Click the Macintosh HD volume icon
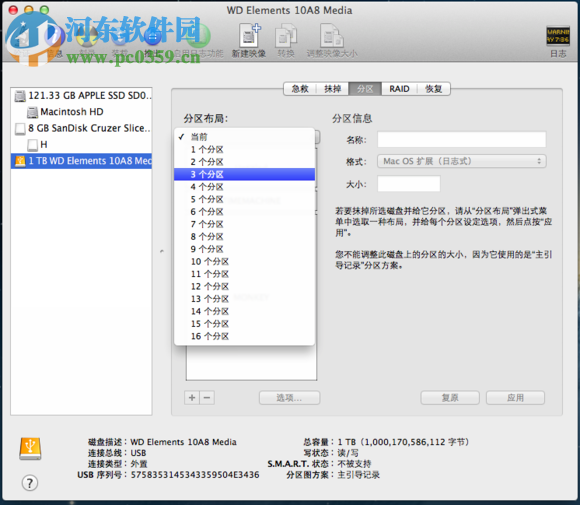The image size is (580, 505). pos(33,112)
